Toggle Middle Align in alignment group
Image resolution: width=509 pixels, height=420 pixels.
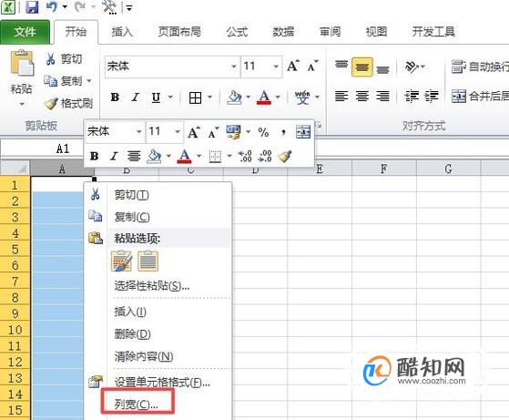[362, 67]
